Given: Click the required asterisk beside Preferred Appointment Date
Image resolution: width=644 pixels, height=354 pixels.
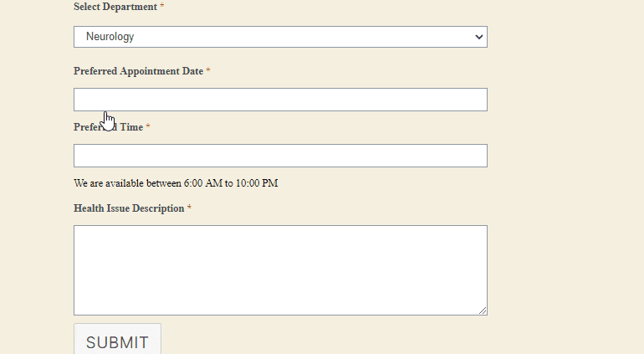Looking at the screenshot, I should click(208, 70).
